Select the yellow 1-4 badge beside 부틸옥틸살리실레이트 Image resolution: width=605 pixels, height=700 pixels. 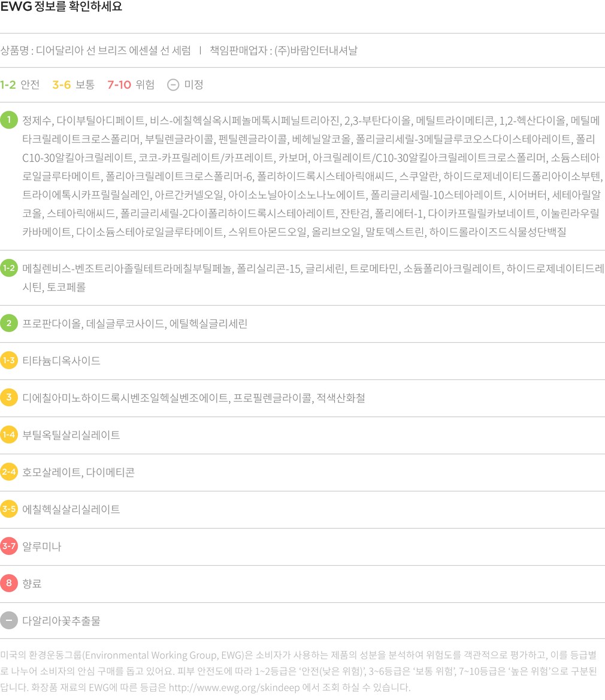[9, 435]
